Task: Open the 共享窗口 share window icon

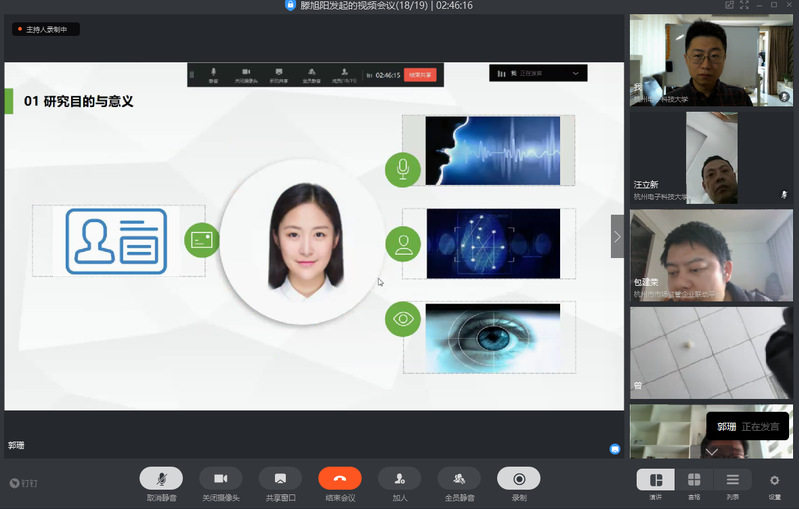Action: tap(280, 478)
